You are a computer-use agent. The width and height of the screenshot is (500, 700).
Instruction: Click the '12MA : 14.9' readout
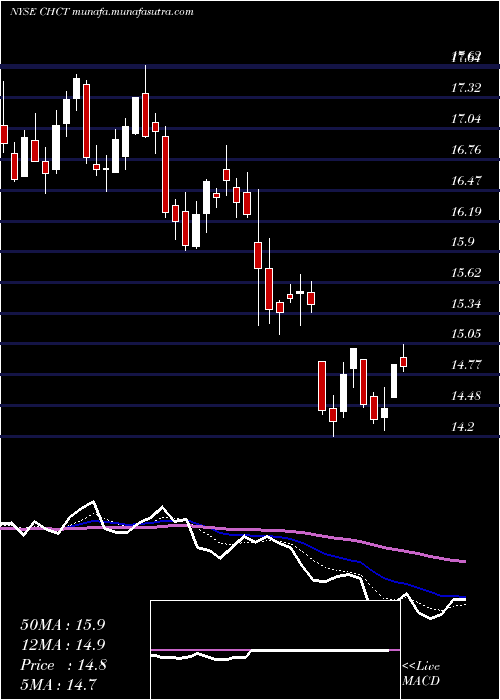pos(62,645)
